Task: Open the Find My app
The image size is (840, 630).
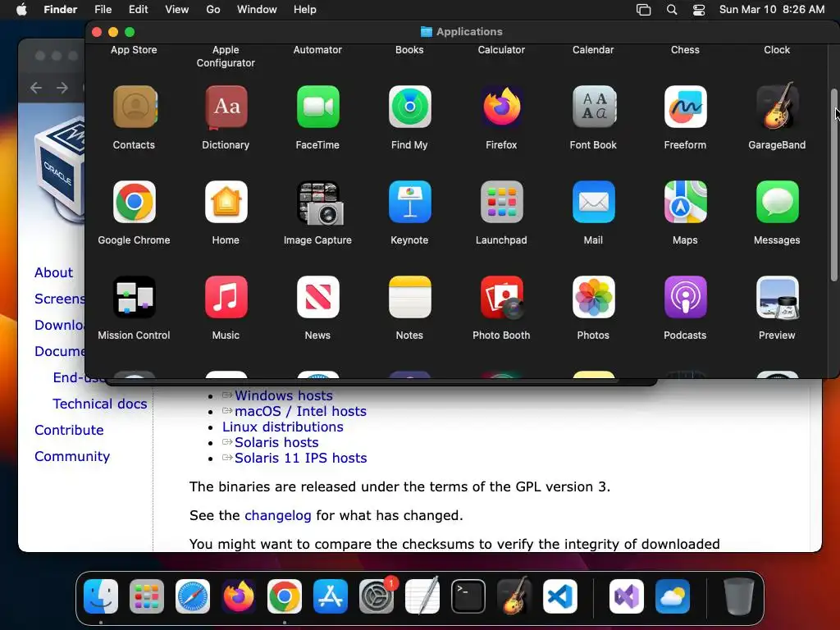Action: coord(410,107)
